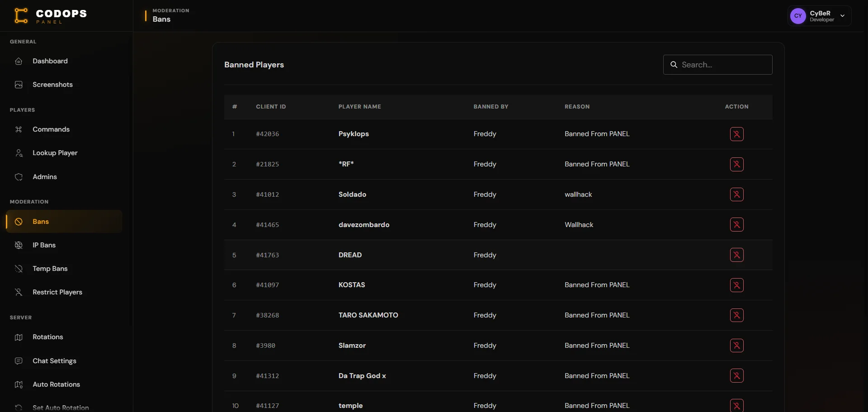868x412 pixels.
Task: Click the Screenshots image icon in the sidebar
Action: pos(19,85)
